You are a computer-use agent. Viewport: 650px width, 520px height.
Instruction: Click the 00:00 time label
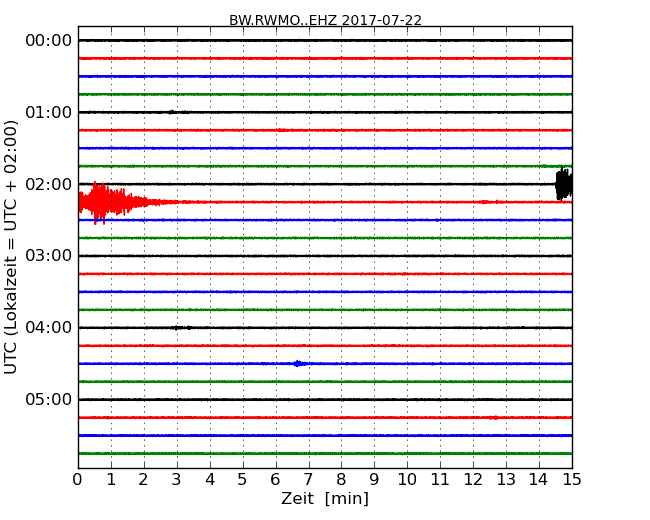click(x=49, y=41)
